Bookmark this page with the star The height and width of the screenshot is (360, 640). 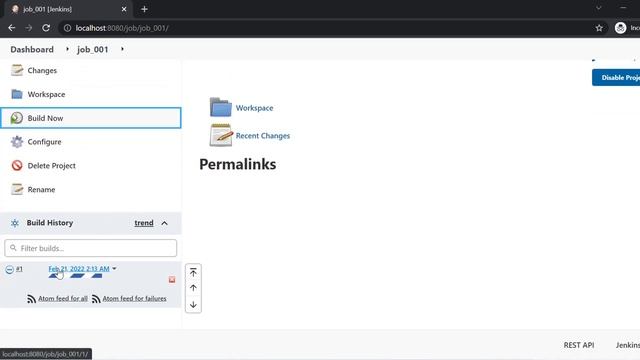[x=599, y=28]
